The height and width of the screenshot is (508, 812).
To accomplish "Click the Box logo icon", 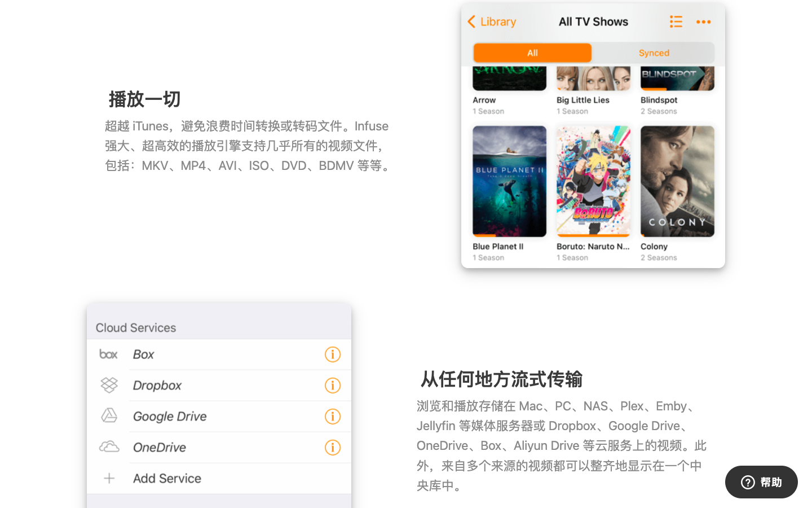I will (x=108, y=354).
